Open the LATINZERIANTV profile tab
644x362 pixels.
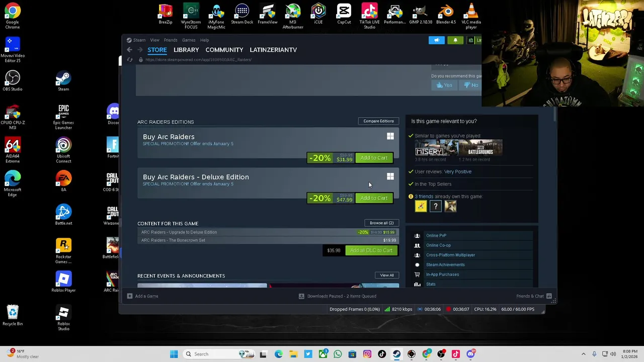coord(273,50)
